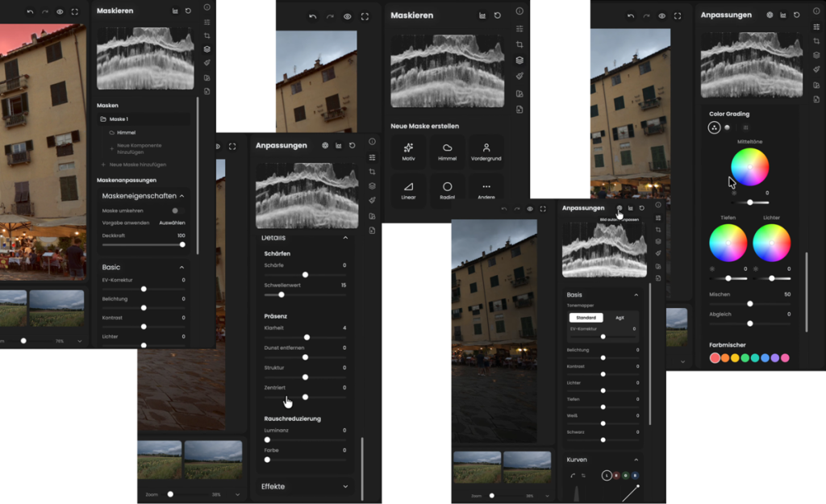
Task: Toggle the preview eye in the Basis window
Action: tap(530, 209)
